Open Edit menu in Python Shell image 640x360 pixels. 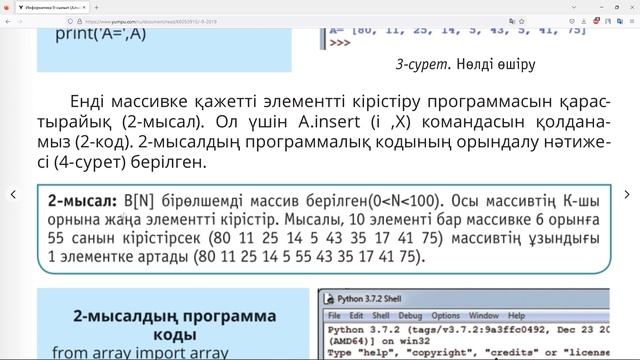point(356,316)
